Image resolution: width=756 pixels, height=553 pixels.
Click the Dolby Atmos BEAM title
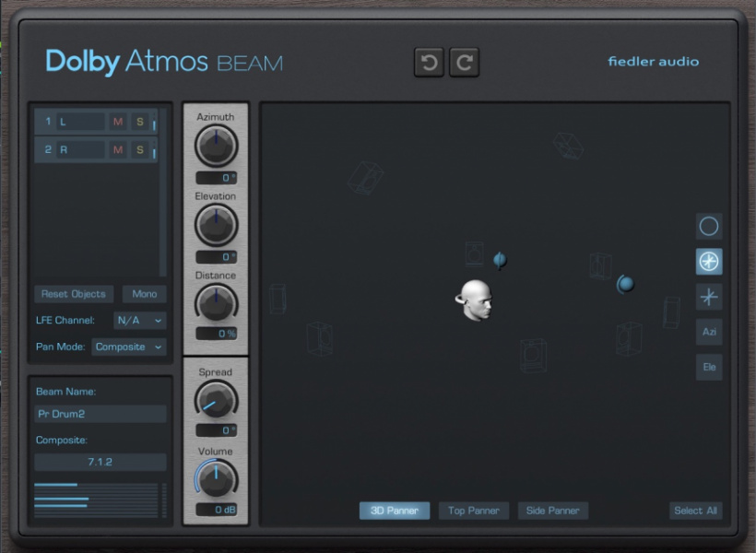tap(164, 62)
